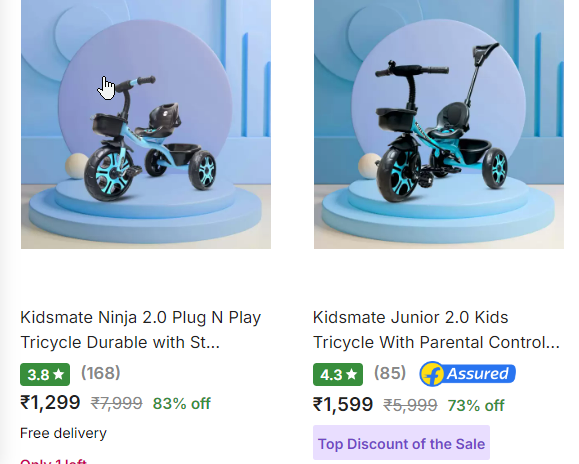The image size is (579, 464).
Task: Click the (168) ratings count
Action: coord(101,372)
